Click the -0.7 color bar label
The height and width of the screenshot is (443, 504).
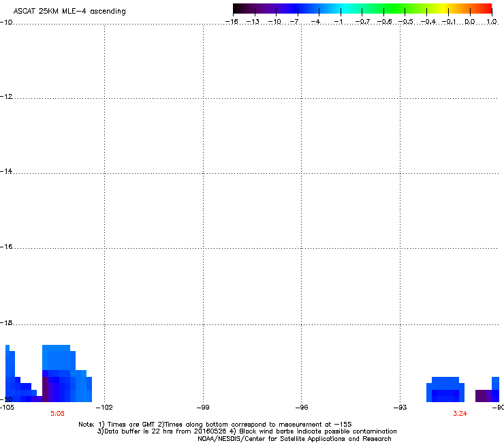362,22
